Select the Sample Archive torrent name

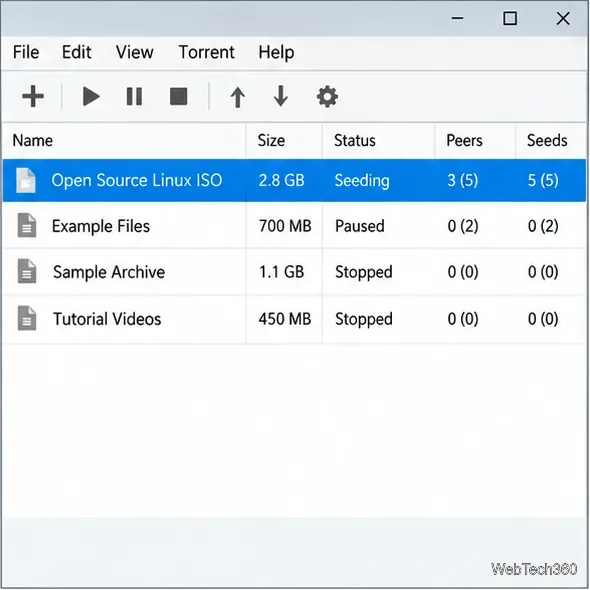pos(109,272)
